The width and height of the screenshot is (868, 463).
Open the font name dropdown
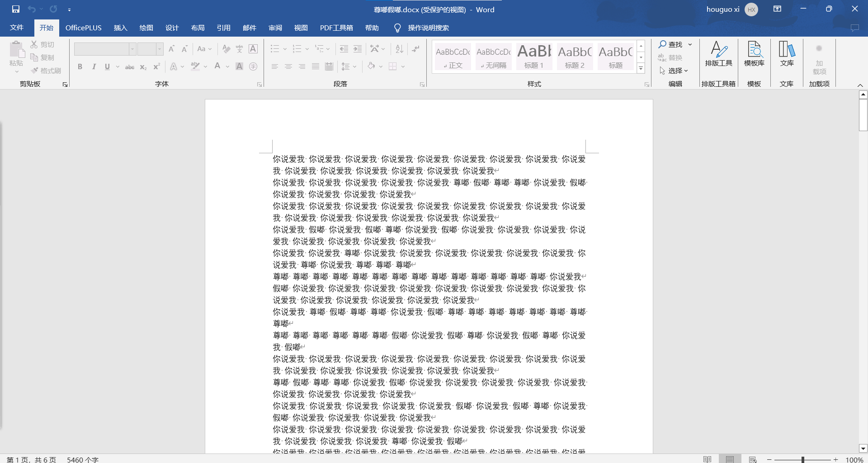point(132,49)
